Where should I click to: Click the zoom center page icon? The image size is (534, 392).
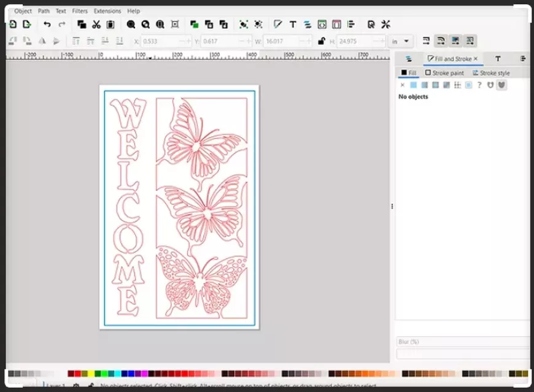(x=175, y=24)
